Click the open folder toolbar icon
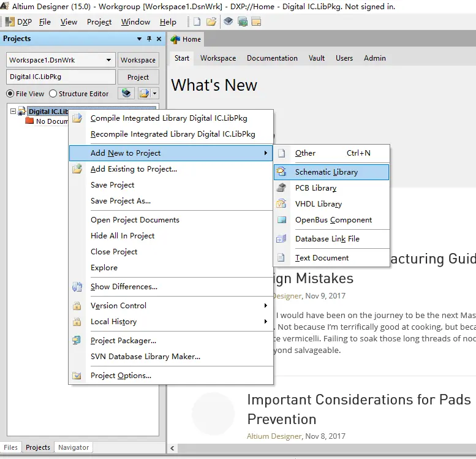The width and height of the screenshot is (476, 459). [211, 22]
